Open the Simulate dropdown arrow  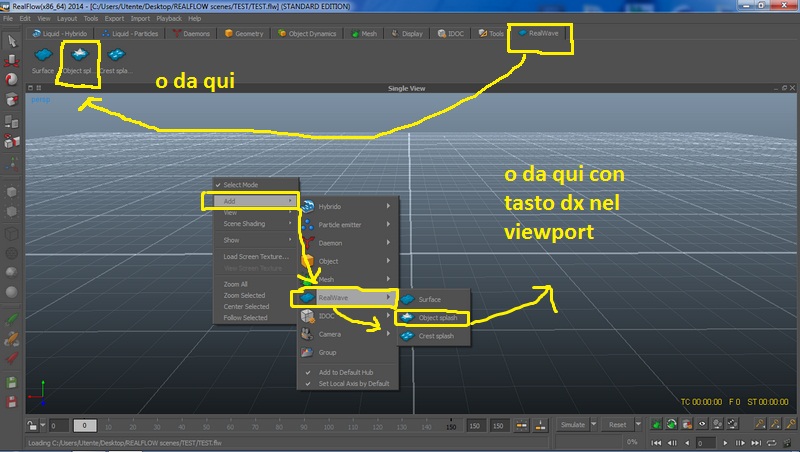click(x=594, y=424)
